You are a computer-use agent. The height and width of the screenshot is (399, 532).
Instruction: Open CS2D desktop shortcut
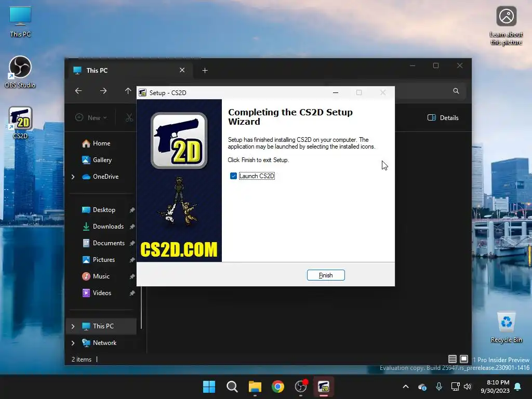coord(20,123)
